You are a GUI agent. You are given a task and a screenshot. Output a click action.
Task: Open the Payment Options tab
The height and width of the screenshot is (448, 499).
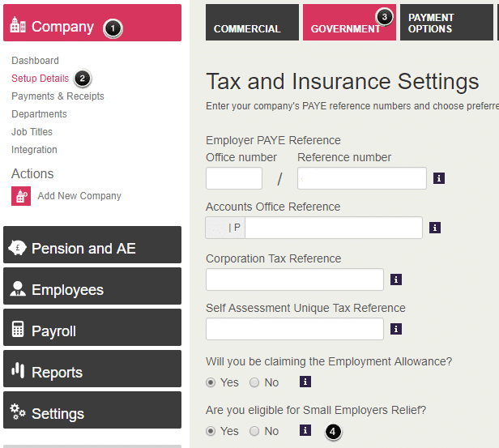tap(446, 23)
